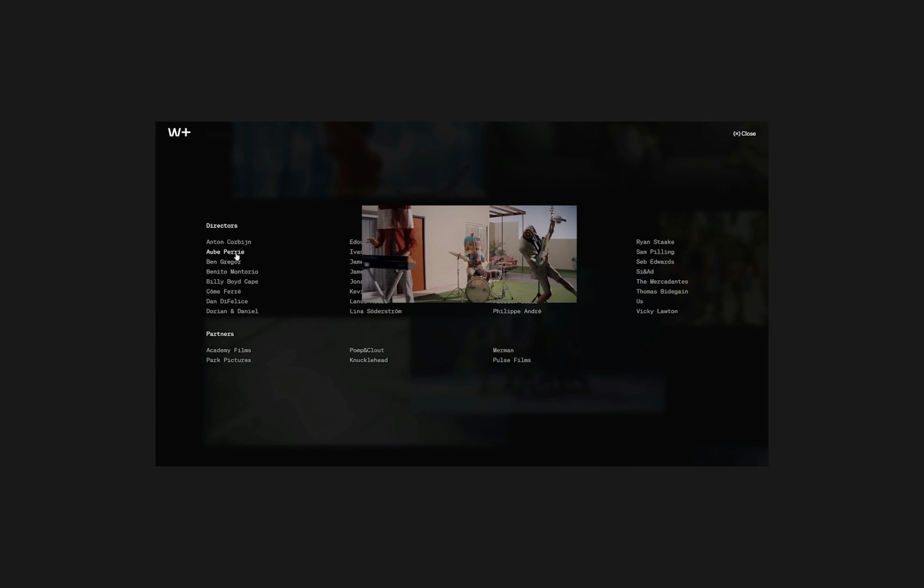Open Côme Ferré's profile
This screenshot has width=924, height=588.
pos(224,292)
